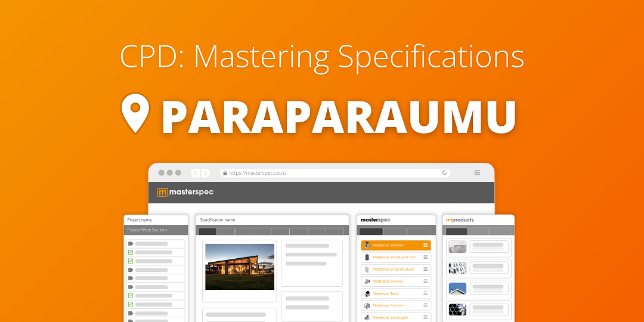Click the Specification name label

pyautogui.click(x=217, y=219)
